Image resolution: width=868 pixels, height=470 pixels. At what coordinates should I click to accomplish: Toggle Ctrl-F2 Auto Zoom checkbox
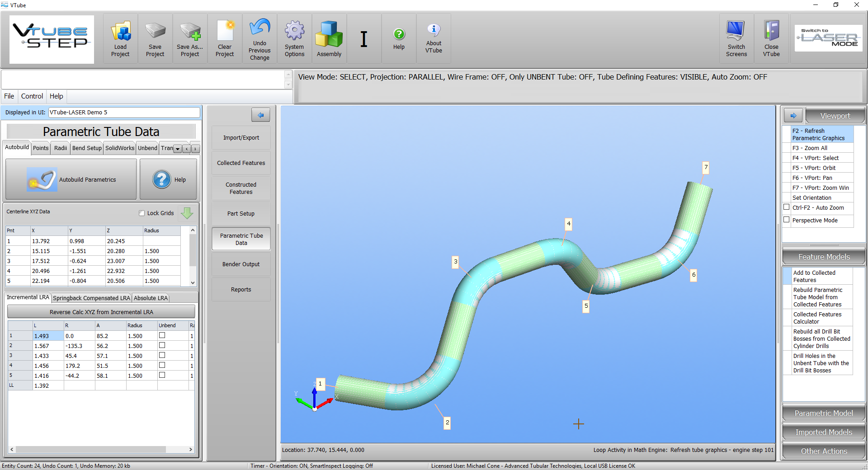click(787, 207)
